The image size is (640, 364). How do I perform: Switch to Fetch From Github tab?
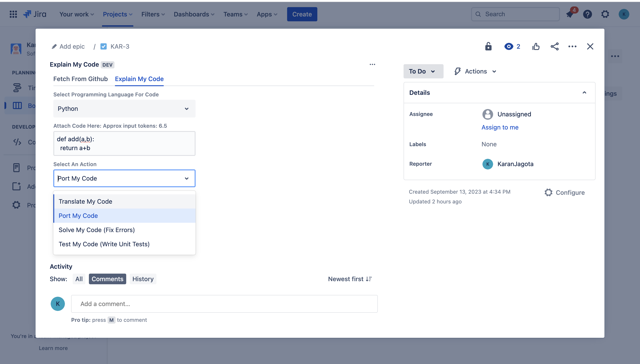click(x=80, y=79)
